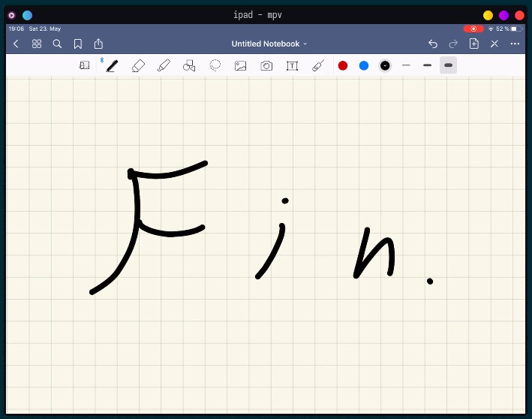Select the laser pointer tool
This screenshot has height=419, width=532.
(x=318, y=65)
